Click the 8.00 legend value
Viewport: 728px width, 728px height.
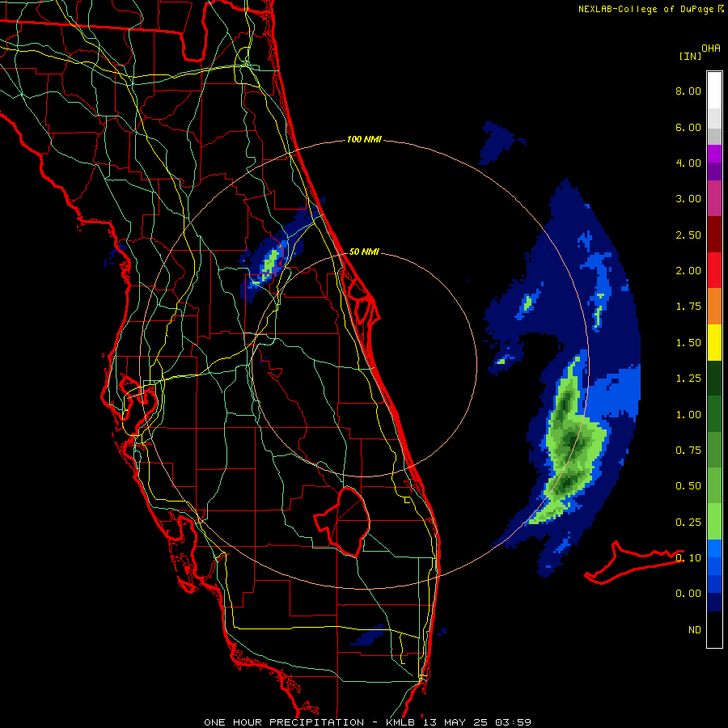click(688, 91)
